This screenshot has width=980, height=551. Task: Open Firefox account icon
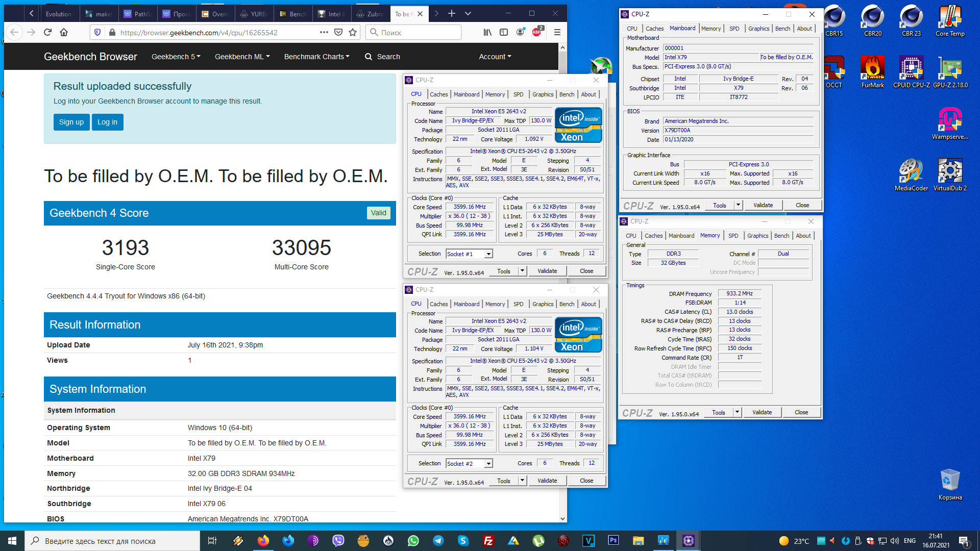point(520,32)
